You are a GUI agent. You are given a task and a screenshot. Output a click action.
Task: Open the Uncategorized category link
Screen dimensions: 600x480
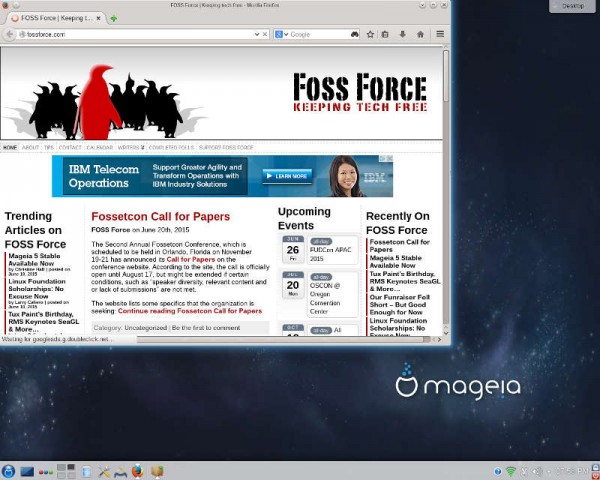(x=146, y=328)
